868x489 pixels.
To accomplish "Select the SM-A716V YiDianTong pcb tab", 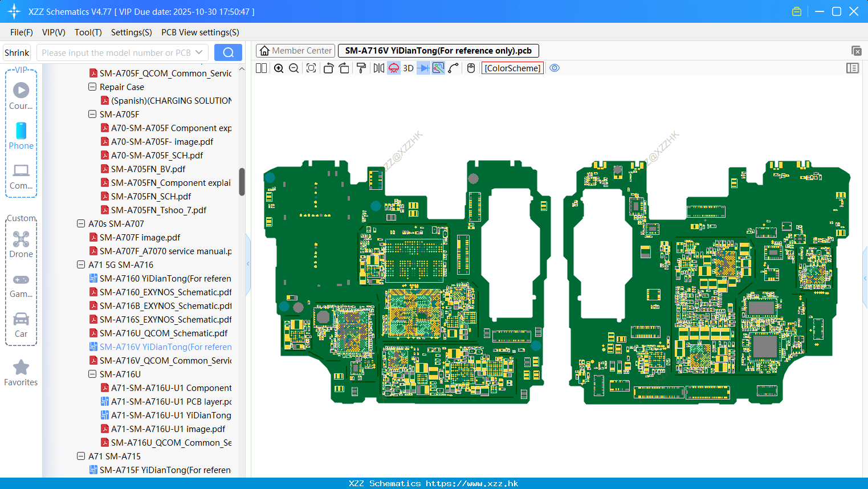I will (438, 51).
